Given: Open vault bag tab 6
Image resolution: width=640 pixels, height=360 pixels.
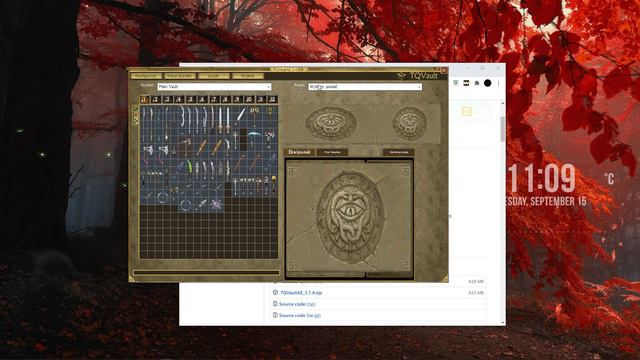Looking at the screenshot, I should pyautogui.click(x=202, y=99).
